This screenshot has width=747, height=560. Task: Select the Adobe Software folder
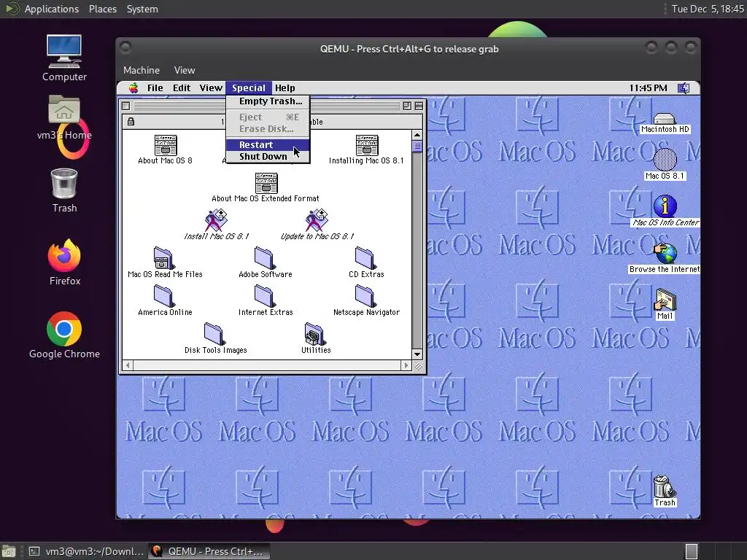pos(265,258)
